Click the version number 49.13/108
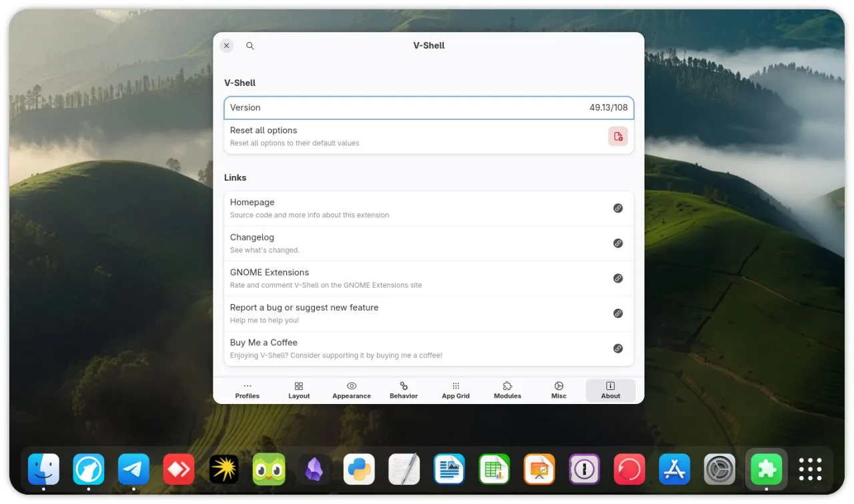 click(x=608, y=108)
